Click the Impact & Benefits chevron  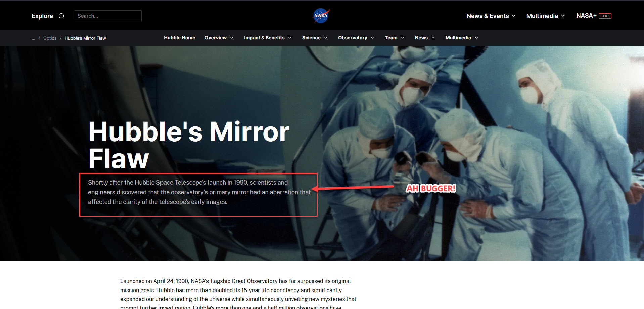tap(290, 38)
